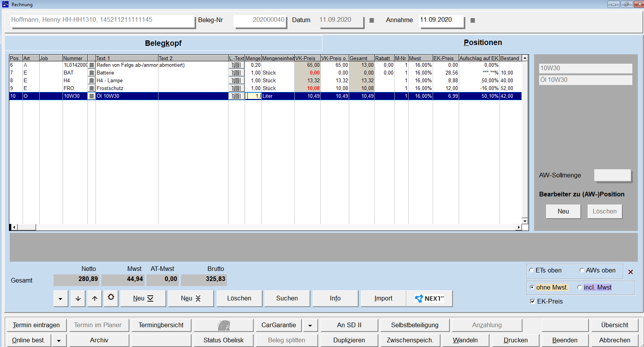
Task: Click the text lines icon in the Batterie row
Action: pos(92,73)
